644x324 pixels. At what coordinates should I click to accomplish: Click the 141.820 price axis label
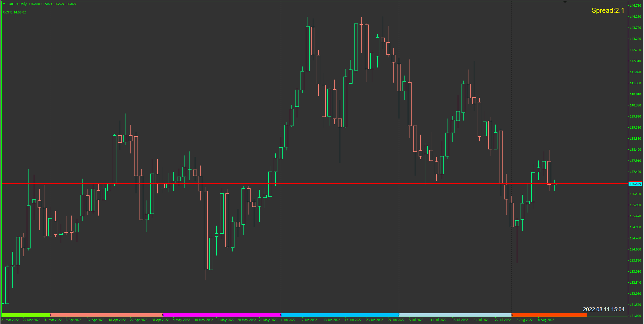(635, 72)
